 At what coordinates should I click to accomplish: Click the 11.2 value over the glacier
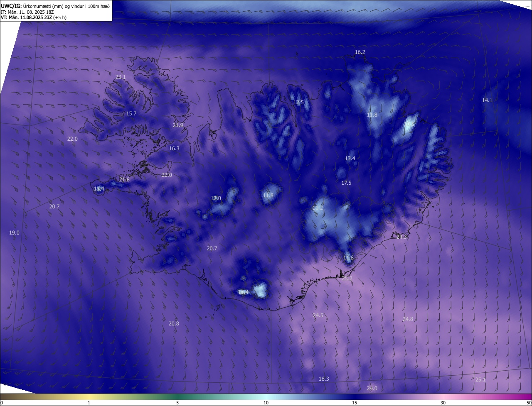point(318,208)
